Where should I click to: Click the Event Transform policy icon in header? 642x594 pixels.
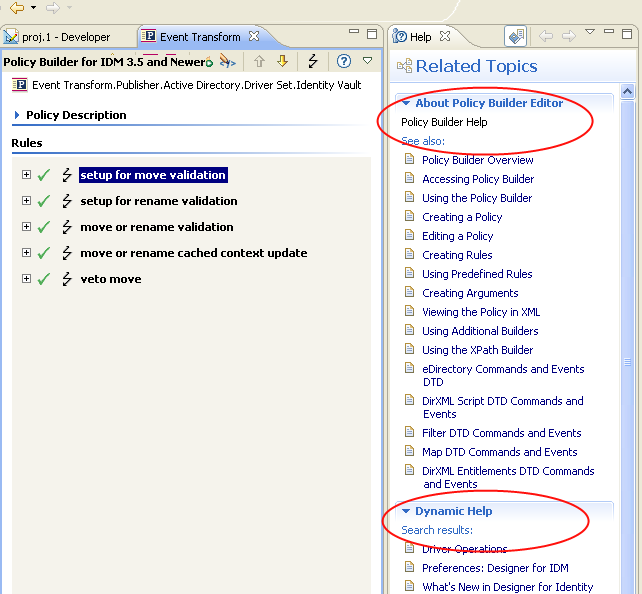tap(19, 85)
